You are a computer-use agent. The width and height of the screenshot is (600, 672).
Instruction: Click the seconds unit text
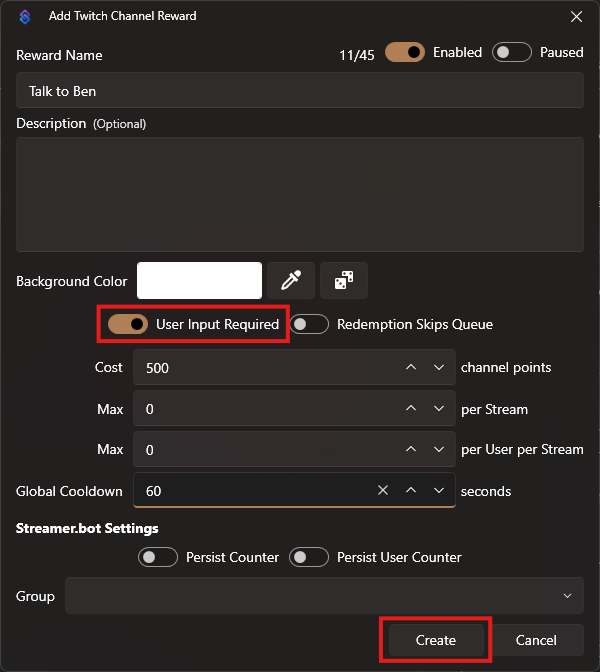pos(486,491)
